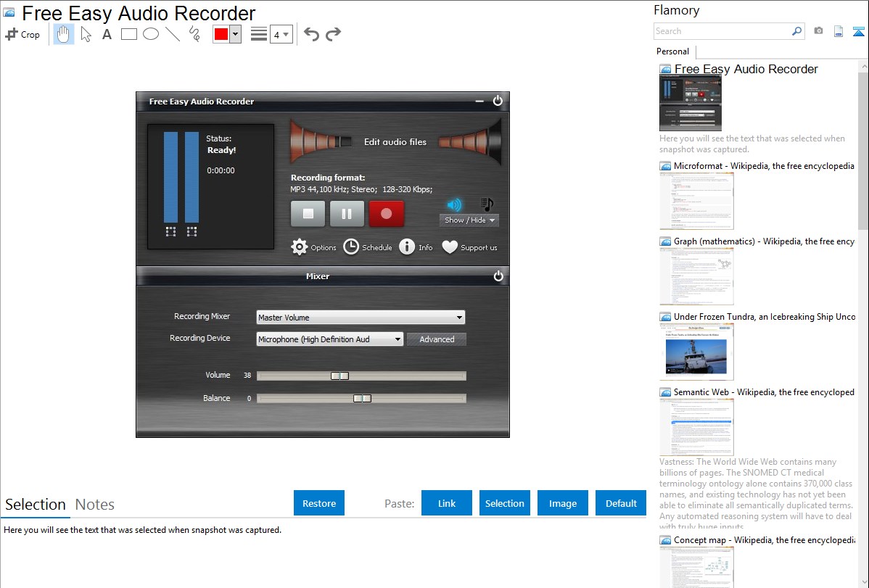Toggle the Mixer panel power button
869x588 pixels.
(x=498, y=276)
